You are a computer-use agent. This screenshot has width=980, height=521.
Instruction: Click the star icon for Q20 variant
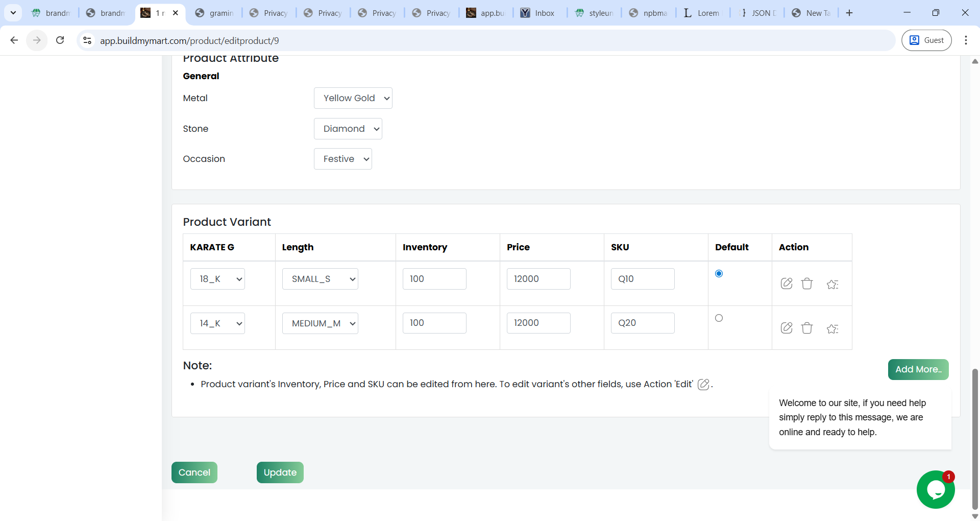click(x=832, y=328)
